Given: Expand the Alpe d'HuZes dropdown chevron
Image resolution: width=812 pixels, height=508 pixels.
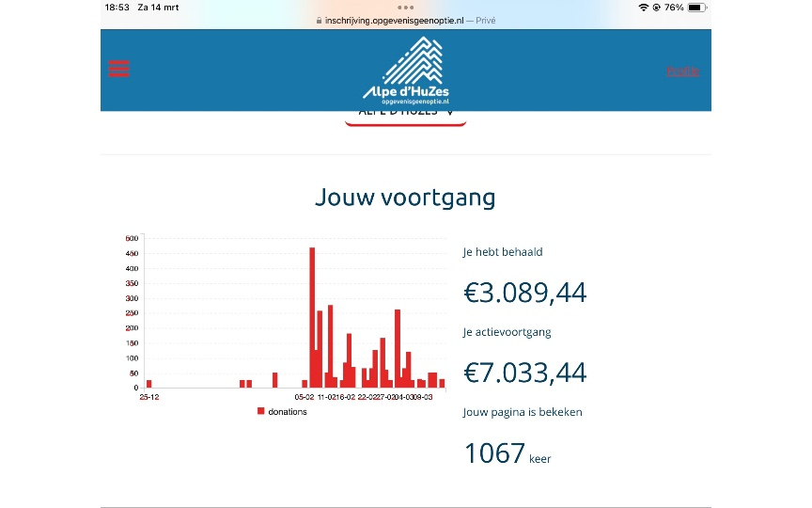Looking at the screenshot, I should pyautogui.click(x=450, y=112).
